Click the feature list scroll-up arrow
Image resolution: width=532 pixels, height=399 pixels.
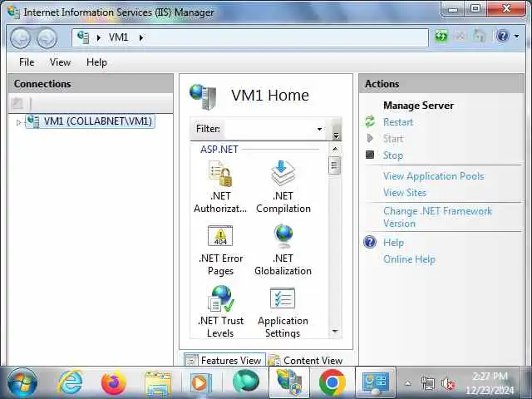pos(335,149)
